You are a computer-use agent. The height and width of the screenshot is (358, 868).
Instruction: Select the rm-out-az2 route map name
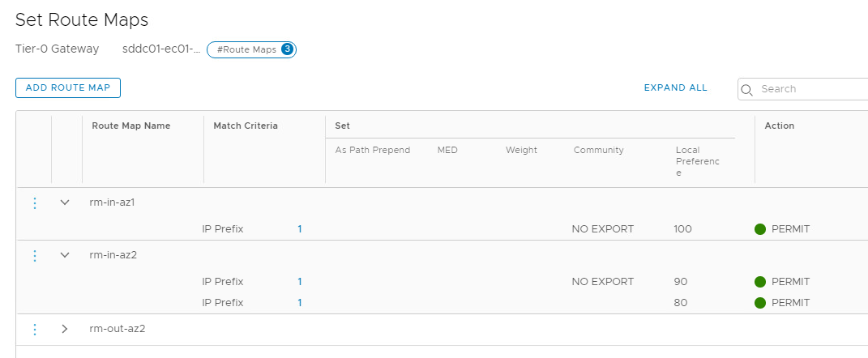coord(118,329)
